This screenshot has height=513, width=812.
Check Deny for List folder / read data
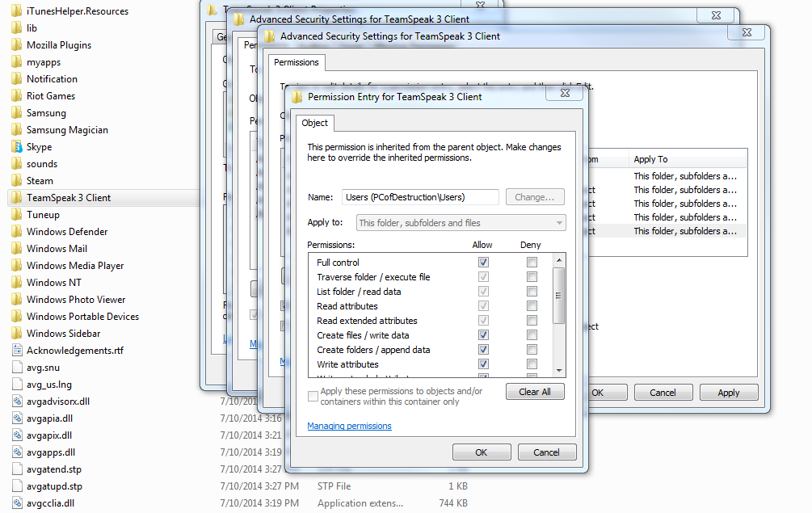(x=532, y=292)
